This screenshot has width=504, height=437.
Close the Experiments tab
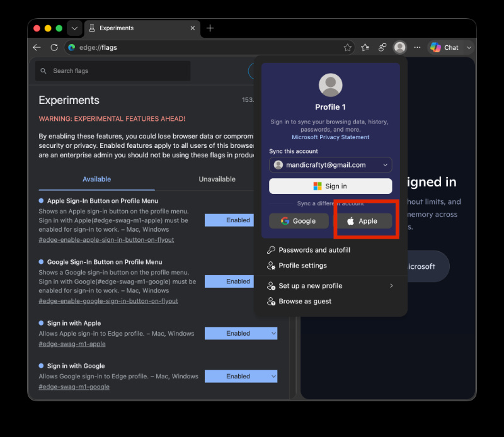pos(193,28)
